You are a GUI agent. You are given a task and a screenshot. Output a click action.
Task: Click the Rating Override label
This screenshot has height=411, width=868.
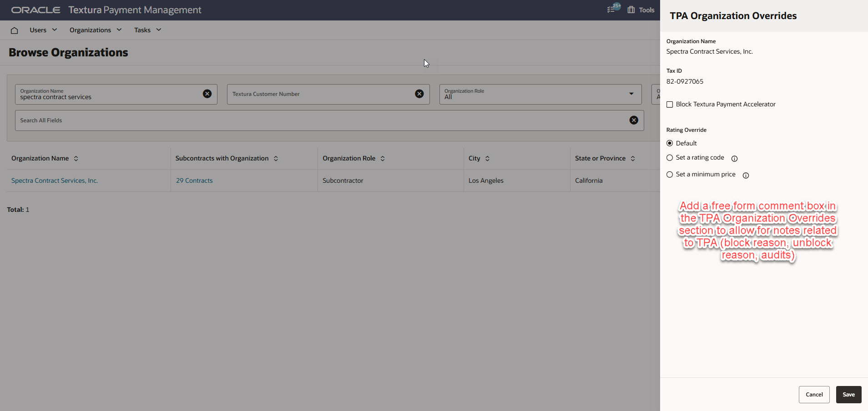(x=686, y=130)
